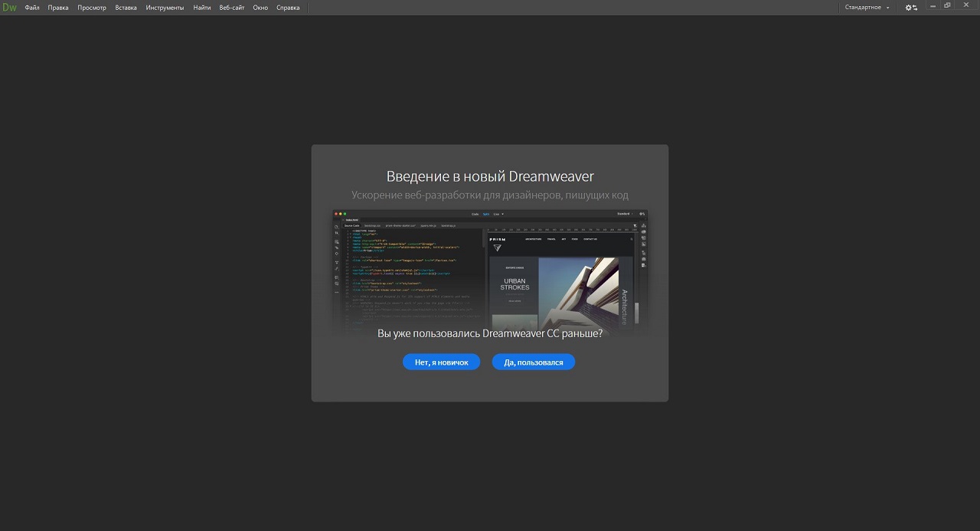Open the sync settings gear icon
The image size is (980, 531).
click(910, 8)
